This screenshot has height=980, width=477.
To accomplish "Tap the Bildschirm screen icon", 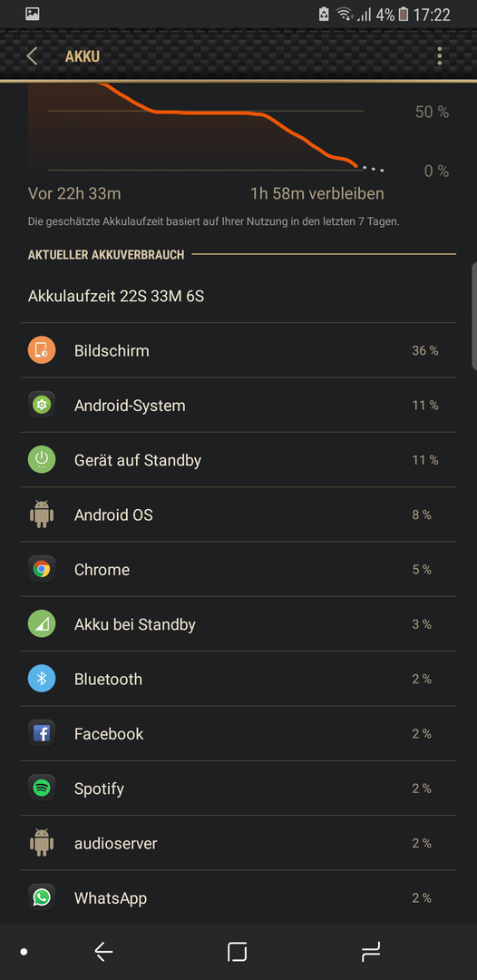I will tap(42, 350).
